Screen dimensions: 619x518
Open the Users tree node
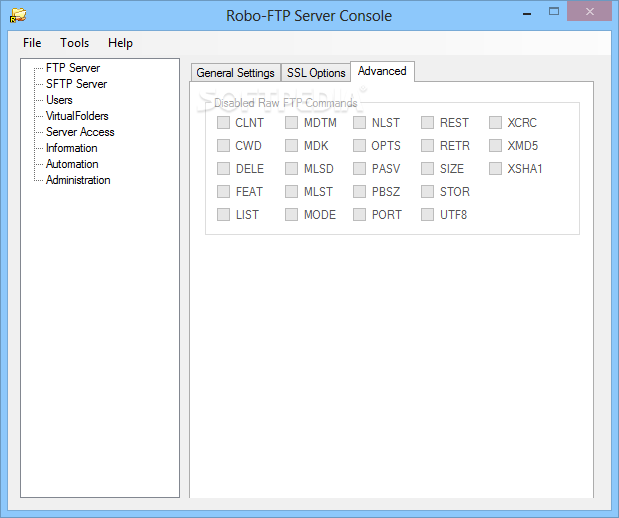click(59, 100)
